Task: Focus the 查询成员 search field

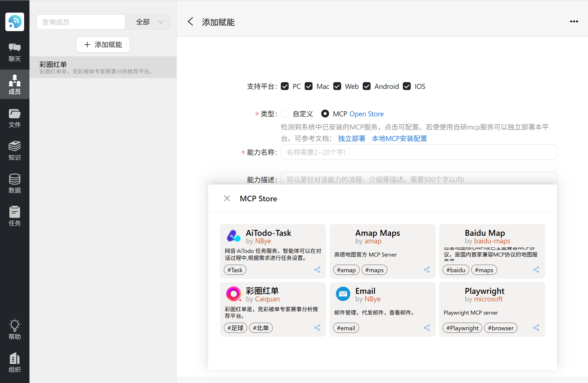Action: 81,22
